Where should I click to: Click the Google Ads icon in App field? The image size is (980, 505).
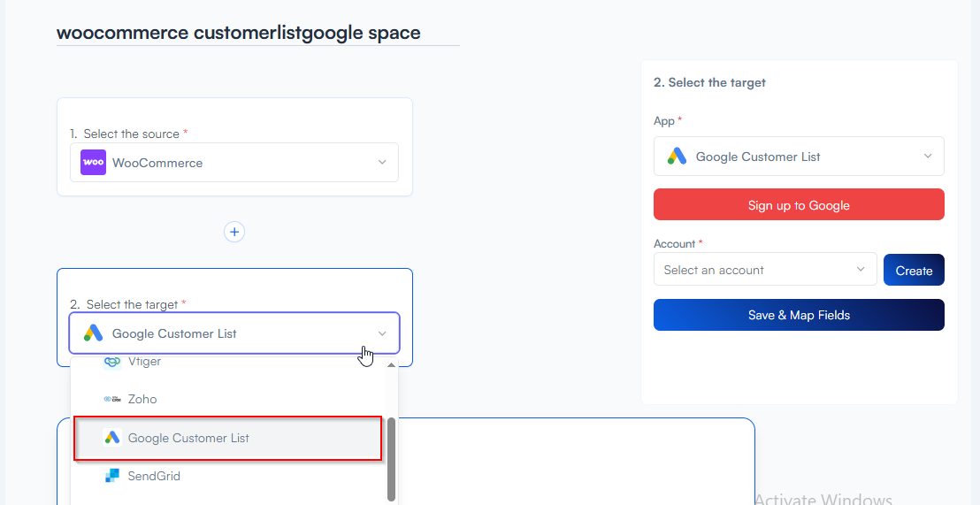point(677,157)
